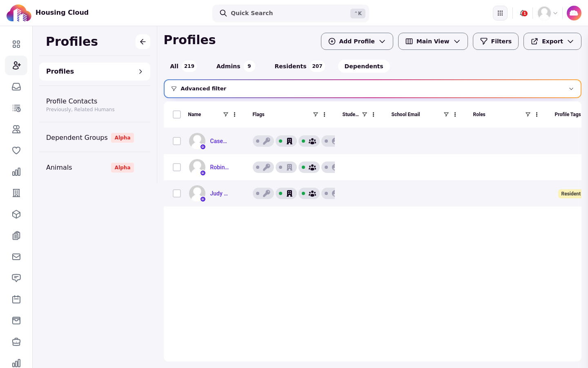Collapse panel with back arrow button
The image size is (588, 368).
click(x=143, y=42)
